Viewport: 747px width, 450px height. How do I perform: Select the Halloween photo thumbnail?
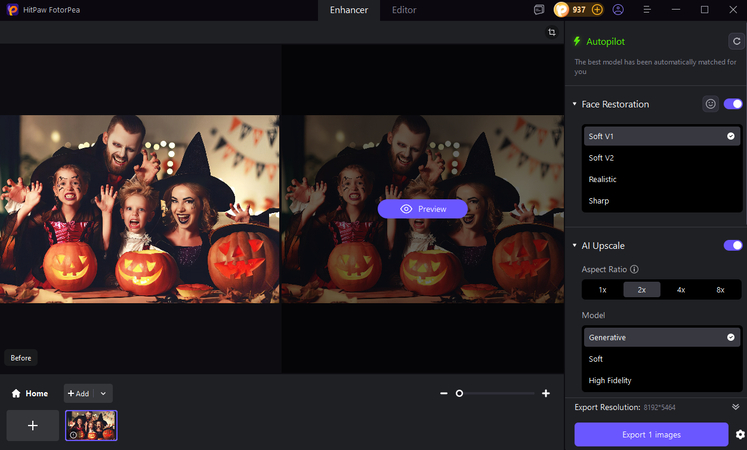[x=91, y=425]
